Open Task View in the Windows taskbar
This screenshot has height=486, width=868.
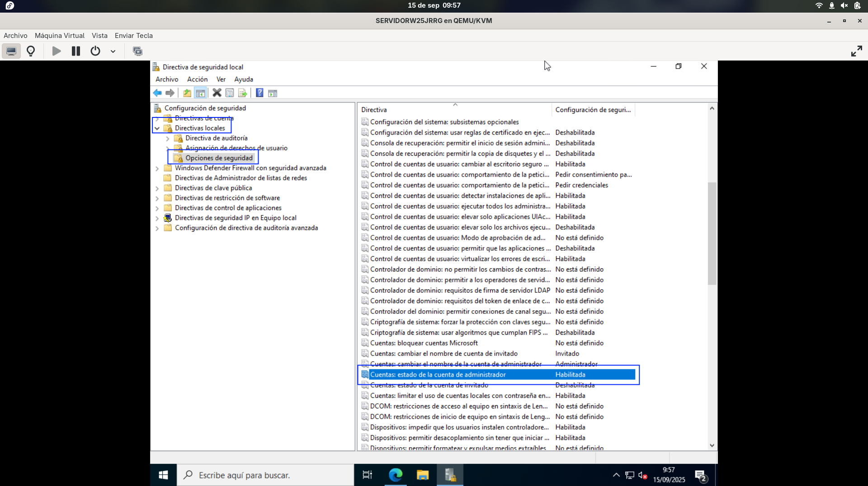(368, 475)
